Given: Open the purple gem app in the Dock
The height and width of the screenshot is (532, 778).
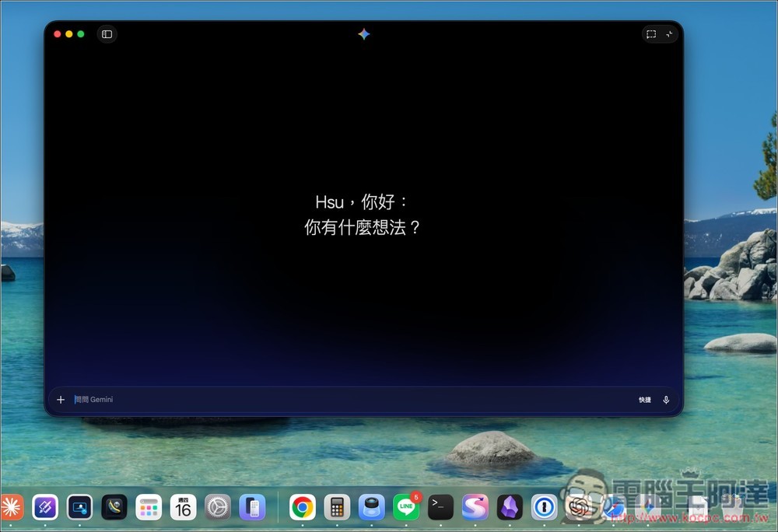Looking at the screenshot, I should click(509, 506).
